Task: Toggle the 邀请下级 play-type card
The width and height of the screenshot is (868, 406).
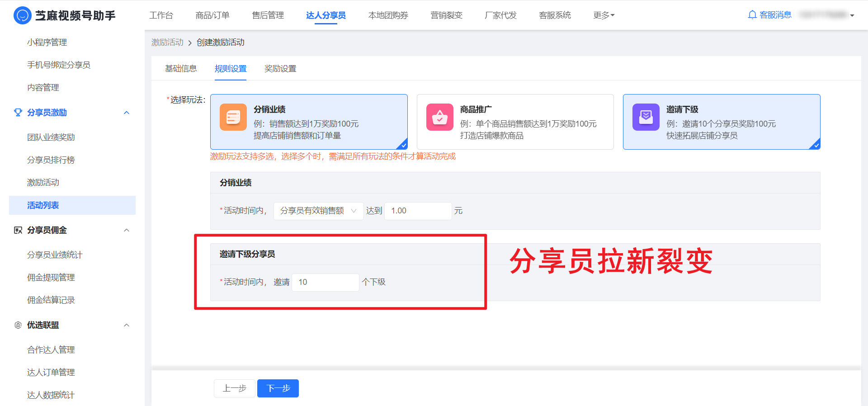Action: coord(722,122)
